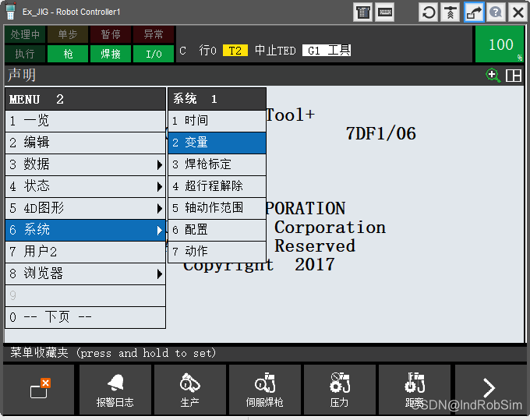Screen dimensions: 530x420
Task: Toggle the green I/O indicator
Action: click(x=154, y=54)
